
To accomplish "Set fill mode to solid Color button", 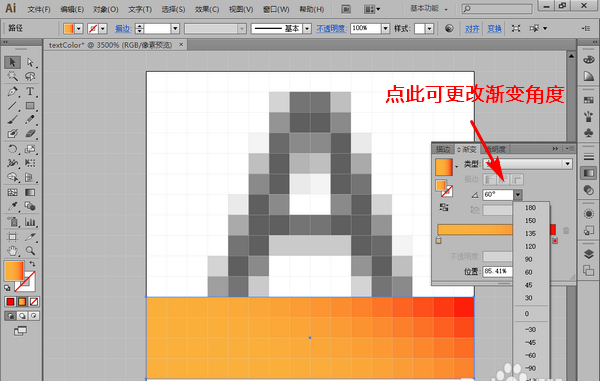I will (10, 302).
